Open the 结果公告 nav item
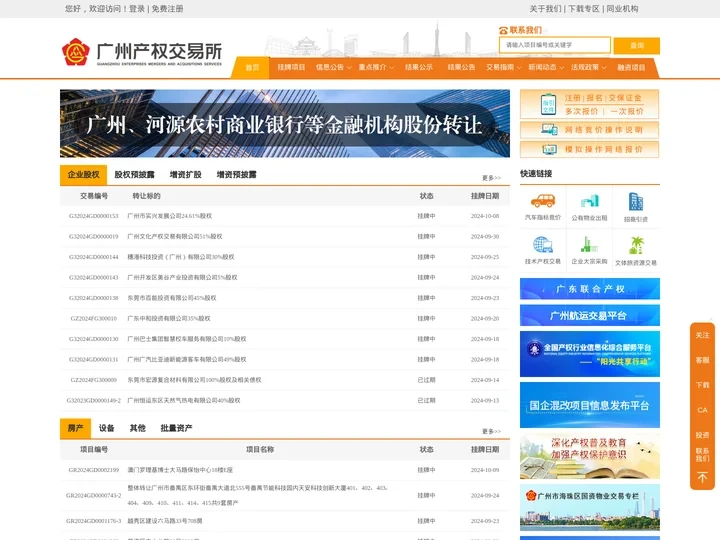The width and height of the screenshot is (720, 540). (x=461, y=68)
